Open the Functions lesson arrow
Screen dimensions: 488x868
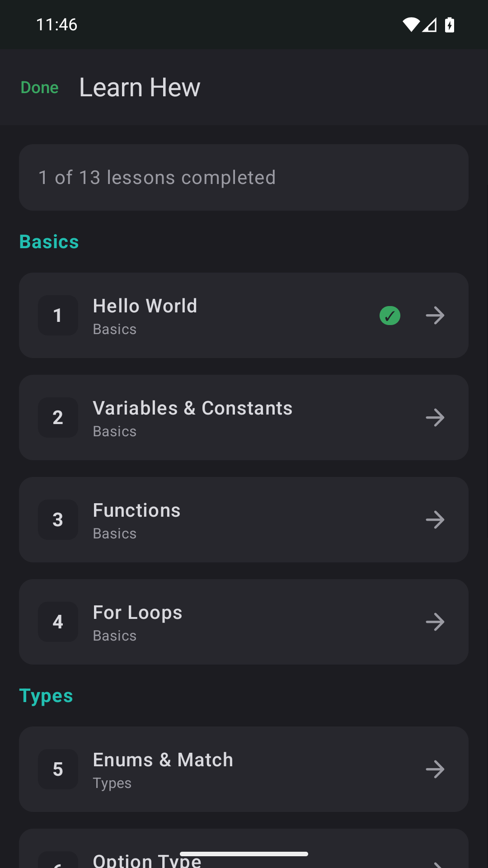(x=435, y=520)
